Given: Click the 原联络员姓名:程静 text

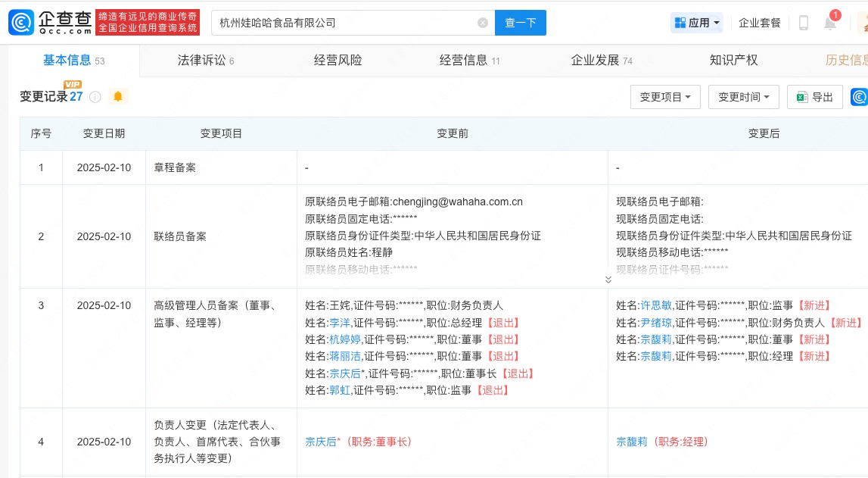Looking at the screenshot, I should point(349,252).
